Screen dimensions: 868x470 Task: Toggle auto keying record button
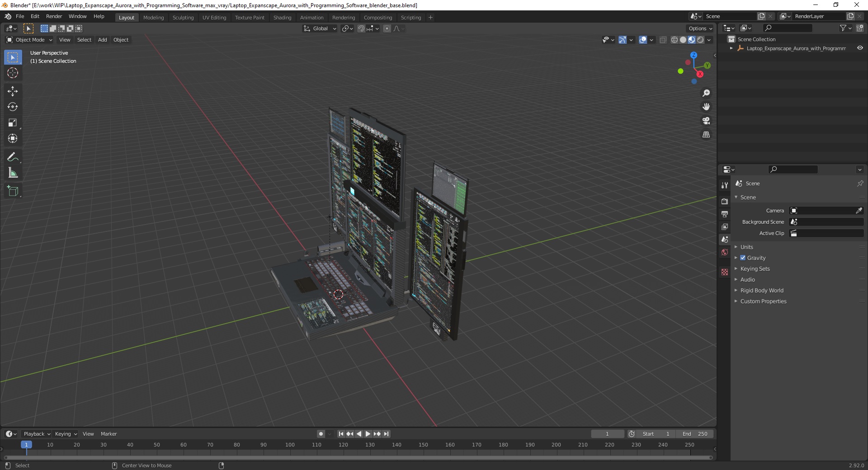click(x=321, y=434)
